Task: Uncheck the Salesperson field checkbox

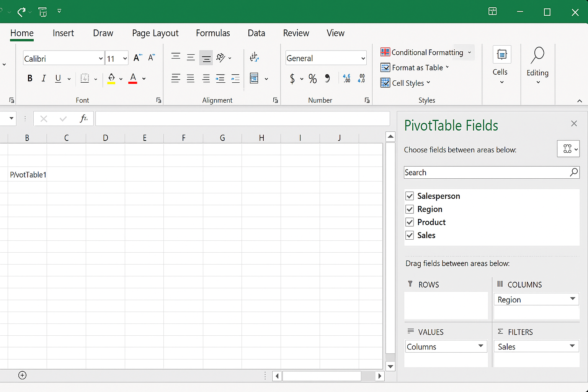Action: point(410,196)
